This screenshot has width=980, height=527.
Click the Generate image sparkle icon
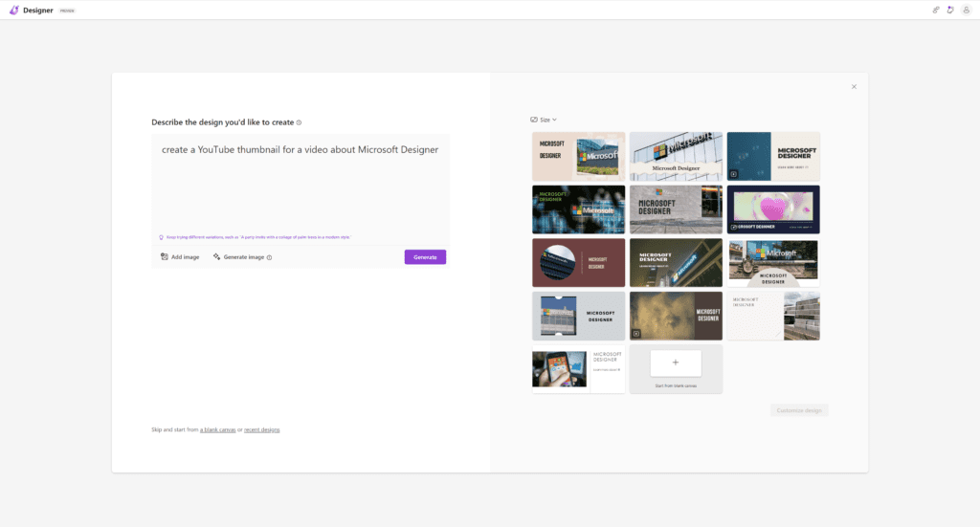tap(217, 256)
